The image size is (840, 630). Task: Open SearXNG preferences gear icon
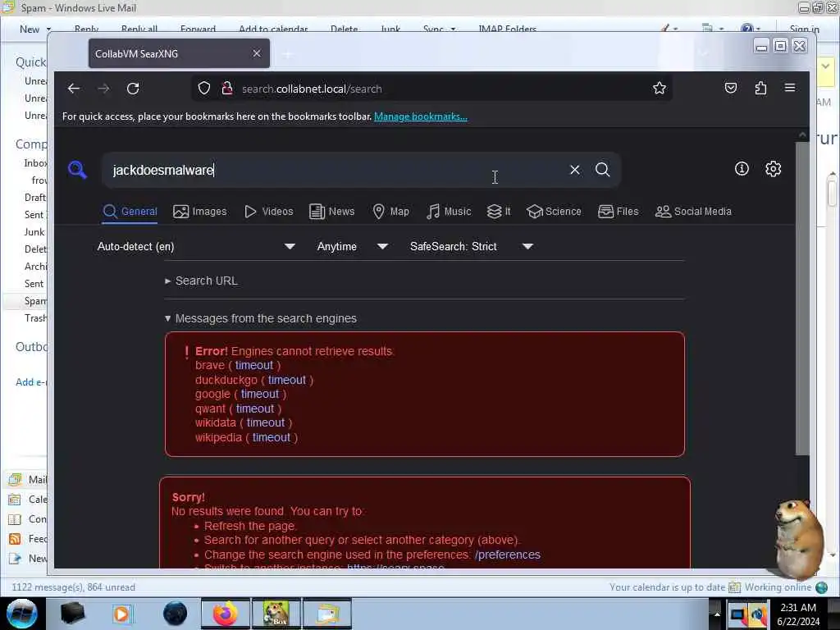point(773,169)
